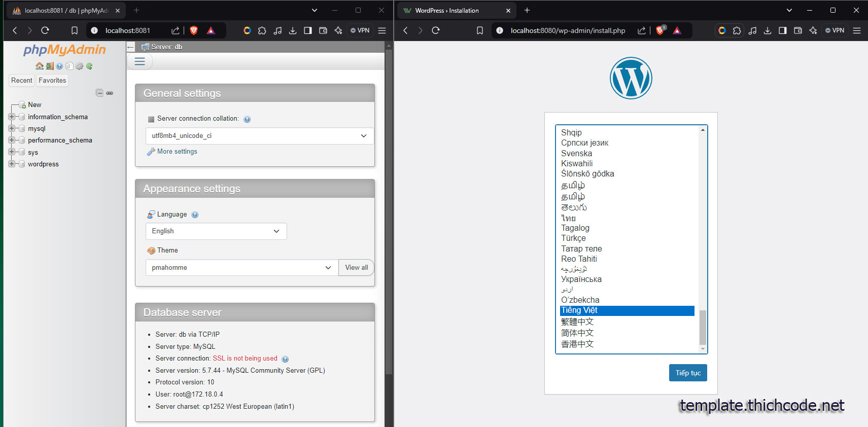Click help icon beside Language label
Image resolution: width=868 pixels, height=427 pixels.
click(x=195, y=215)
